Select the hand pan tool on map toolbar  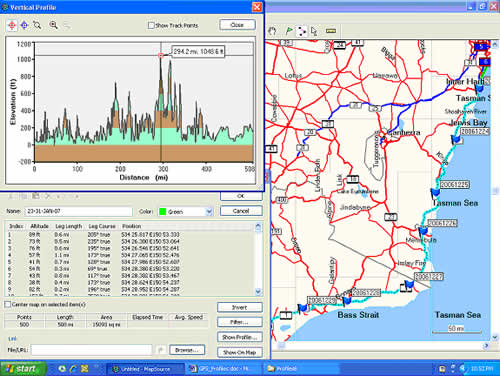tap(273, 31)
